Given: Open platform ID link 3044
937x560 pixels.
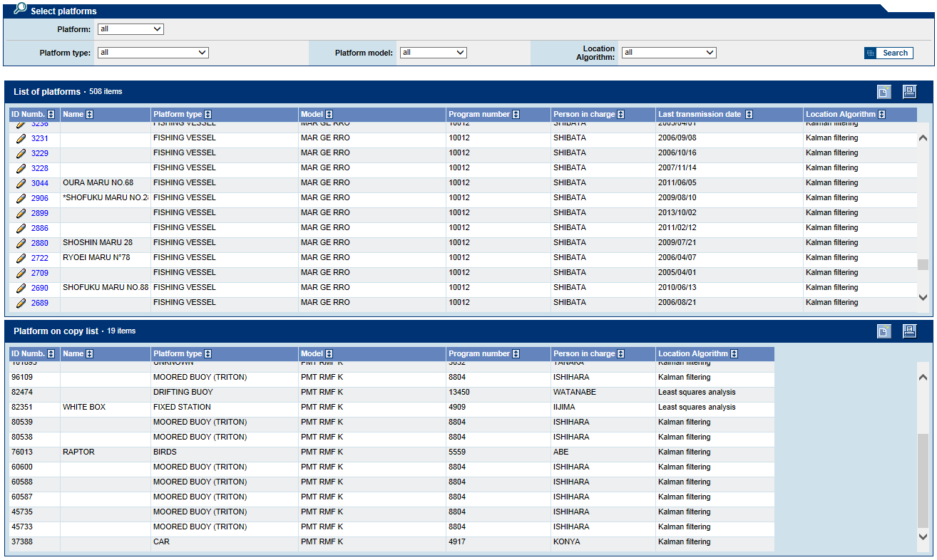Looking at the screenshot, I should coord(40,183).
